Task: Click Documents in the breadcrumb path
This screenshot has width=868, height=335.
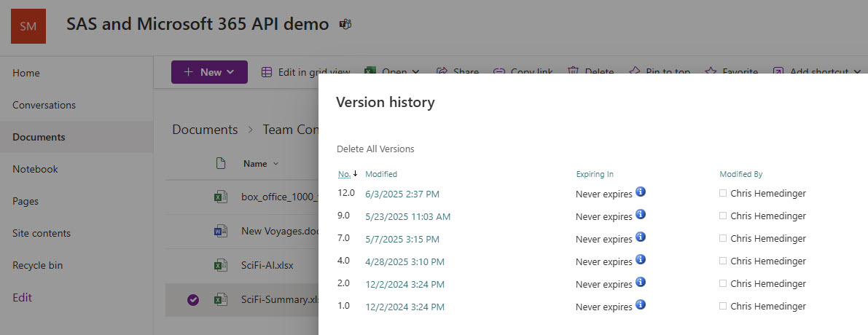Action: 205,130
